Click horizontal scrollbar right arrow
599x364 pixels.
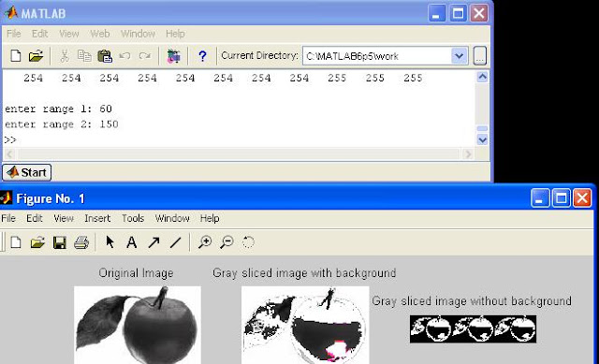coord(468,153)
